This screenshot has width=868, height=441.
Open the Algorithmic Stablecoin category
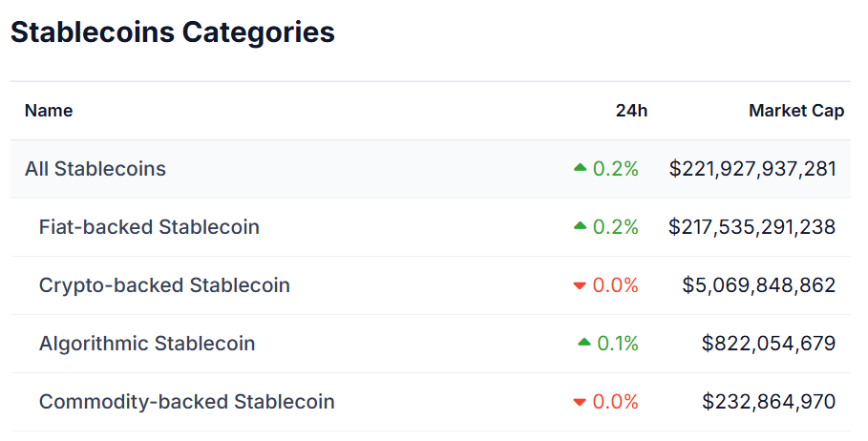(147, 344)
